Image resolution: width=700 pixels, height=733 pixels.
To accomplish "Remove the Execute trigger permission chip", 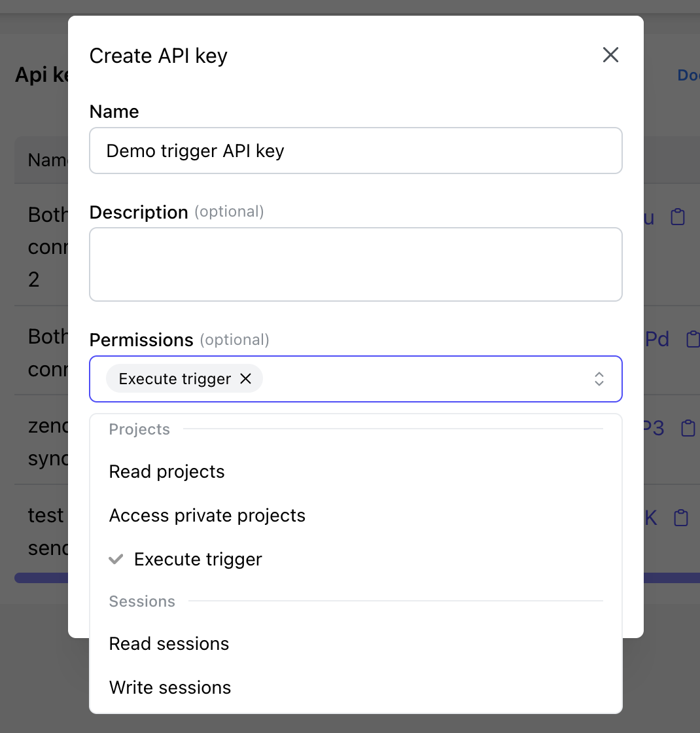I will tap(246, 379).
